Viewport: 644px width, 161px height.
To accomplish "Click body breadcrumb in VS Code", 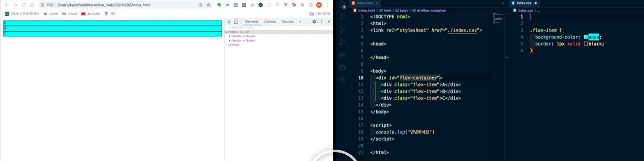I will (402, 10).
